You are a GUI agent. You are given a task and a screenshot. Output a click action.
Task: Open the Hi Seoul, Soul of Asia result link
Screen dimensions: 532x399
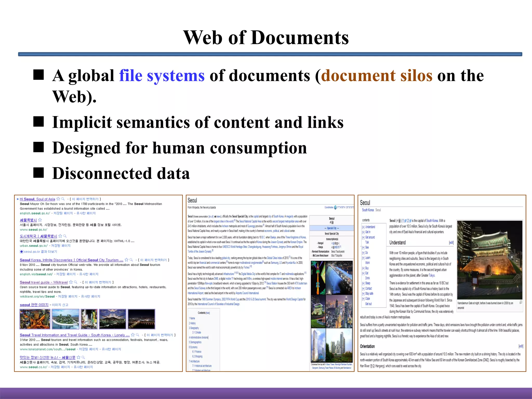point(37,199)
